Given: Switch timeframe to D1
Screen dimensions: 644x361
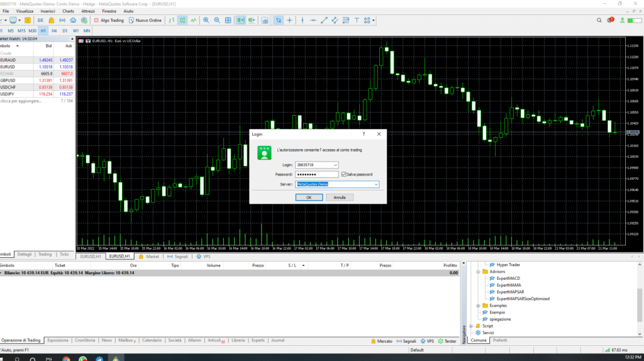Looking at the screenshot, I should click(65, 31).
